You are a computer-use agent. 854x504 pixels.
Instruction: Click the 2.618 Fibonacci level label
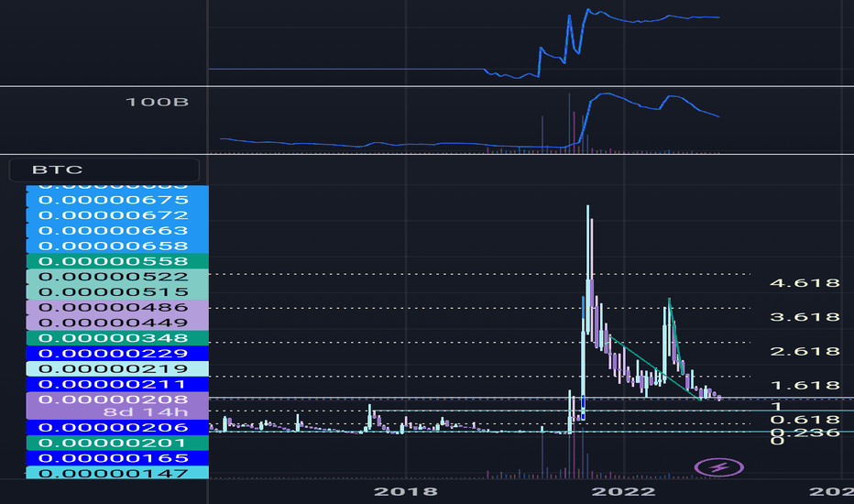point(805,352)
